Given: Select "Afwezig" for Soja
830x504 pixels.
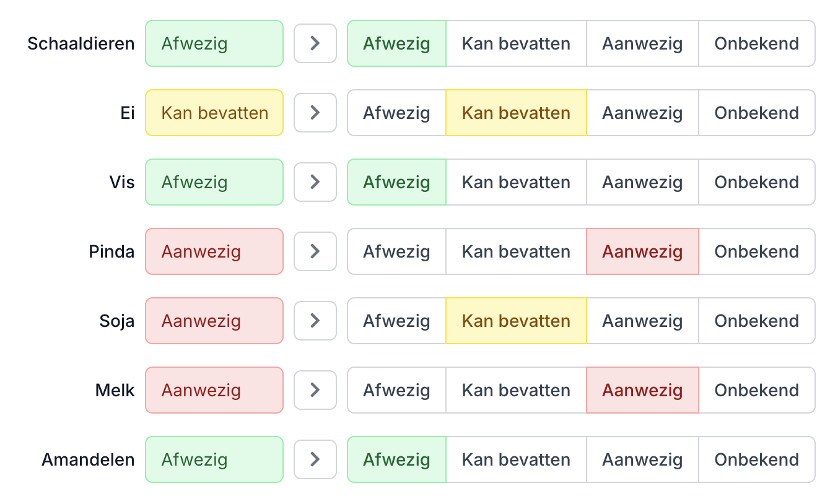Looking at the screenshot, I should click(396, 321).
